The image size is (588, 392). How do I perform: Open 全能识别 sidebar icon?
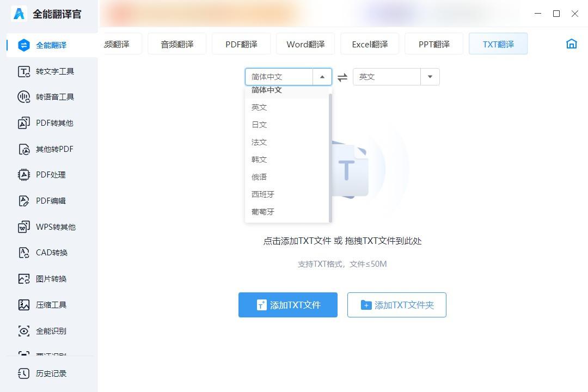(x=23, y=331)
